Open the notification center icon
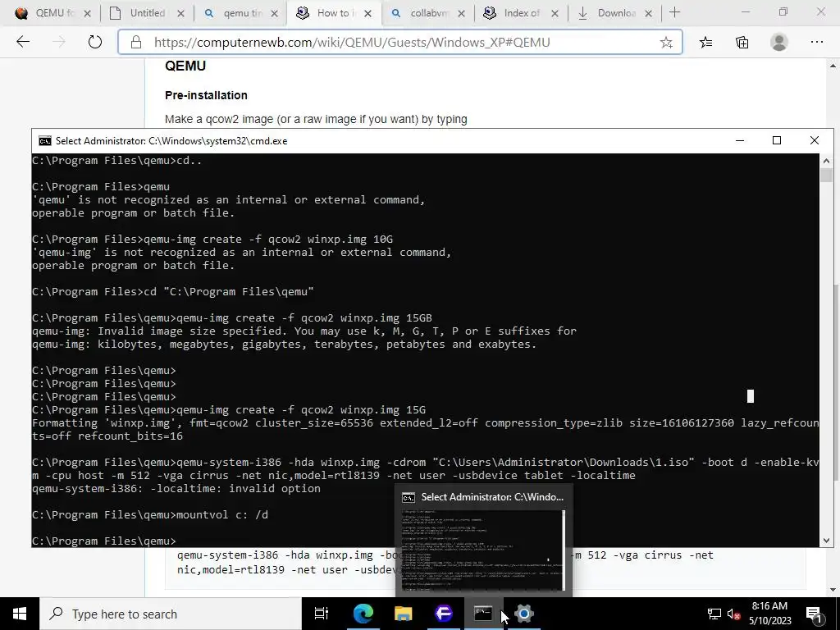 [x=814, y=614]
